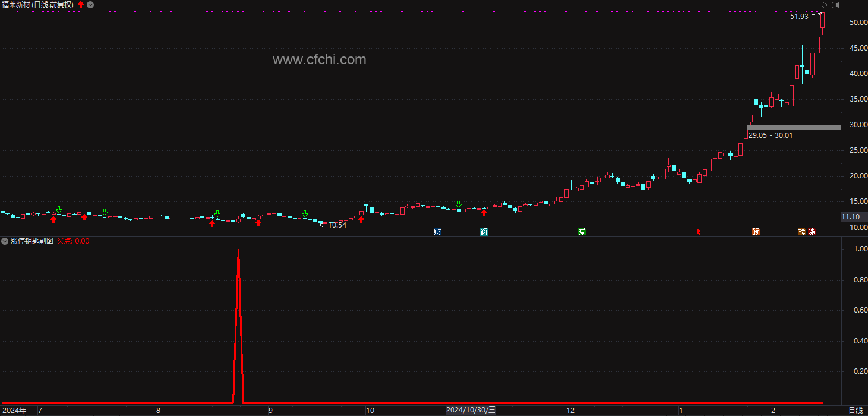Click the 解 unlock event marker

point(484,232)
